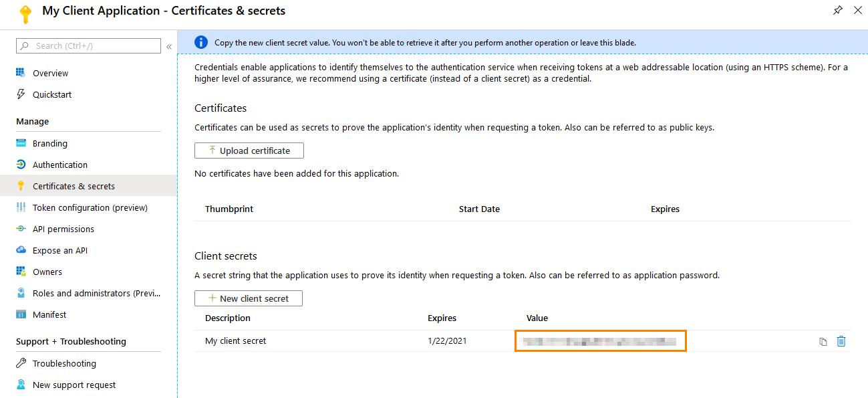Open the Owners blade

[x=49, y=272]
